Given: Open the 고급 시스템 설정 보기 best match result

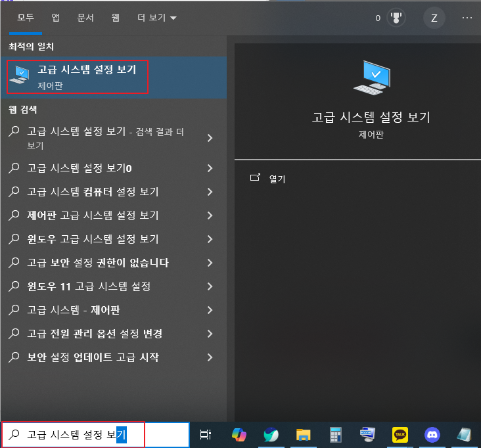Looking at the screenshot, I should pos(114,78).
